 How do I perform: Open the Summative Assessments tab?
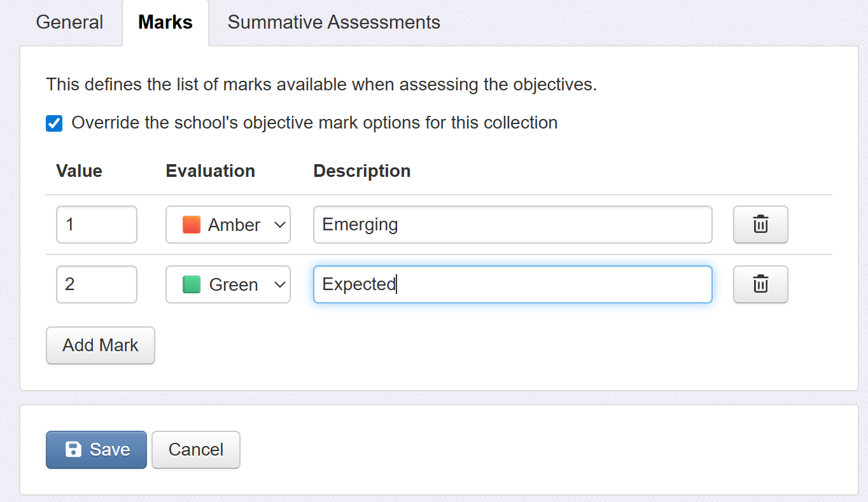pyautogui.click(x=333, y=22)
